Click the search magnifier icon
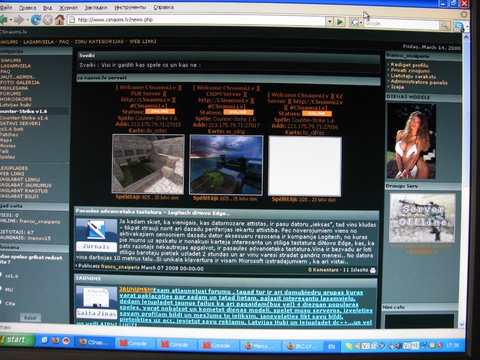Viewport: 480px width, 360px height. point(445,25)
